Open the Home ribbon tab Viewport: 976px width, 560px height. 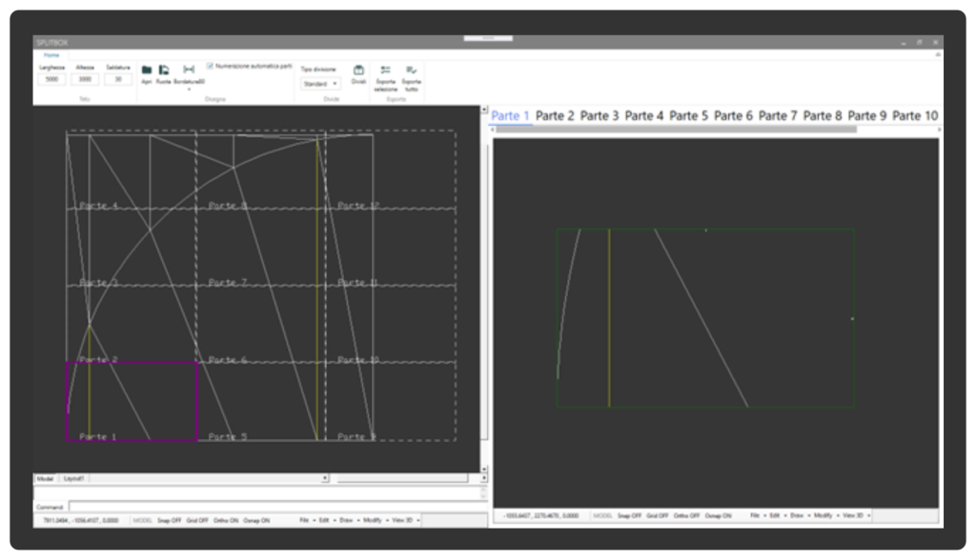pos(51,55)
